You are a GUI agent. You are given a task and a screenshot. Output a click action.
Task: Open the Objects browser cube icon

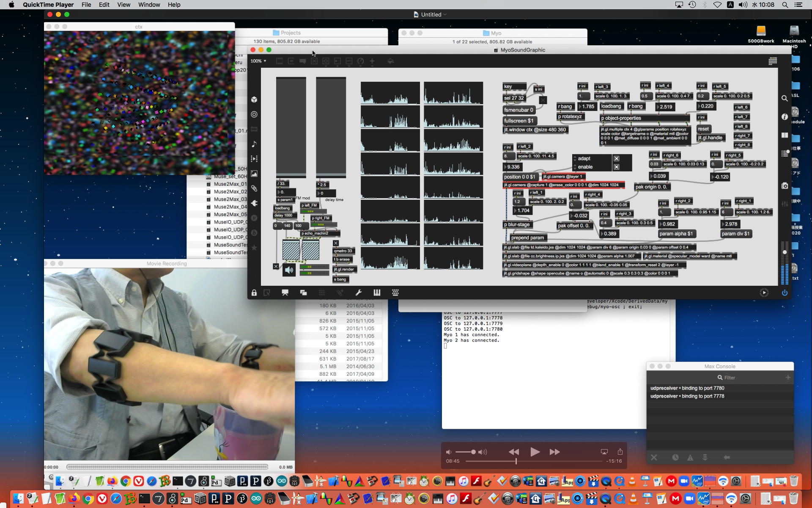tap(254, 99)
